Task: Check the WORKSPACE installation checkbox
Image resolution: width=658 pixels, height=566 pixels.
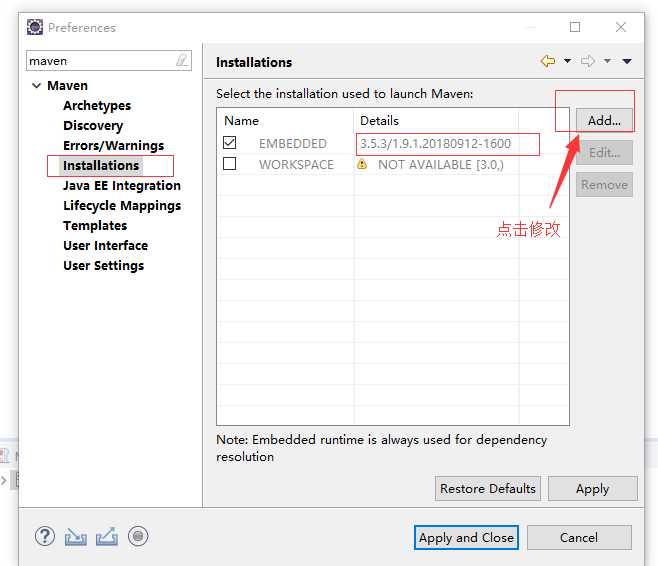Action: click(x=230, y=164)
